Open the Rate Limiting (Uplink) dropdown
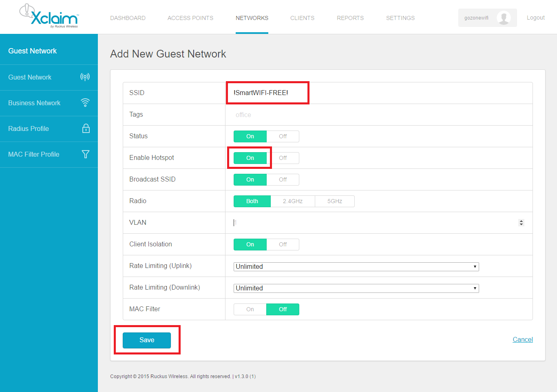 356,266
